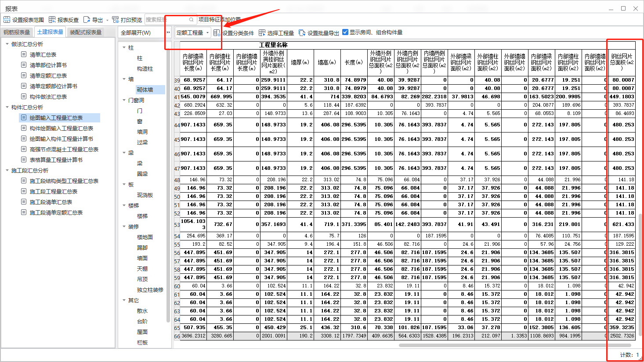Select 圈梁 in the component tree
The height and width of the screenshot is (362, 644).
(x=142, y=174)
